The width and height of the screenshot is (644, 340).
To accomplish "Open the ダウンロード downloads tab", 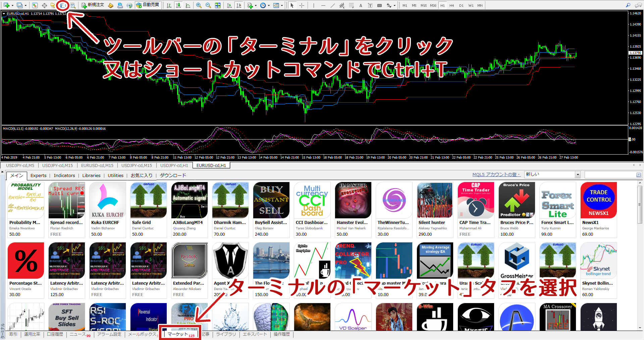I will point(173,175).
